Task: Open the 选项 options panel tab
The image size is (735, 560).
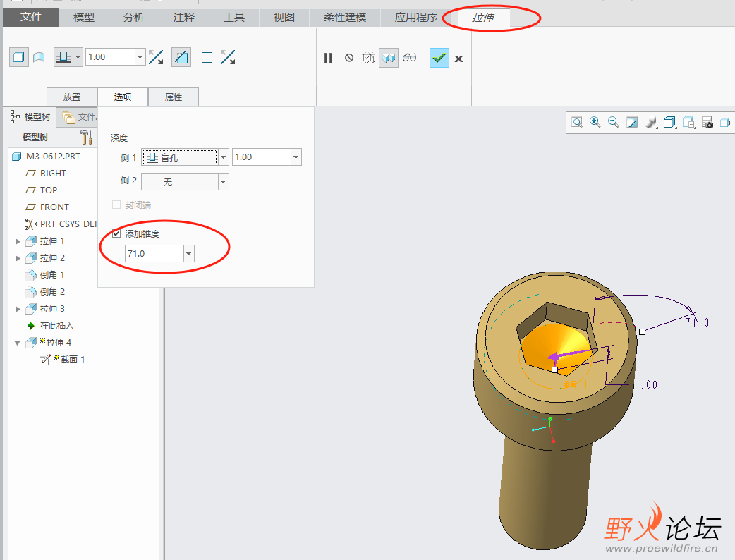Action: [x=123, y=97]
